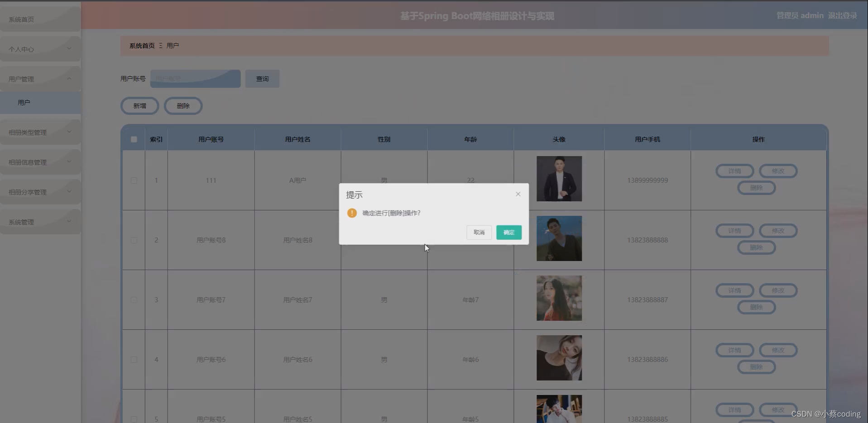
Task: Click 修改 for user 111
Action: (x=778, y=171)
